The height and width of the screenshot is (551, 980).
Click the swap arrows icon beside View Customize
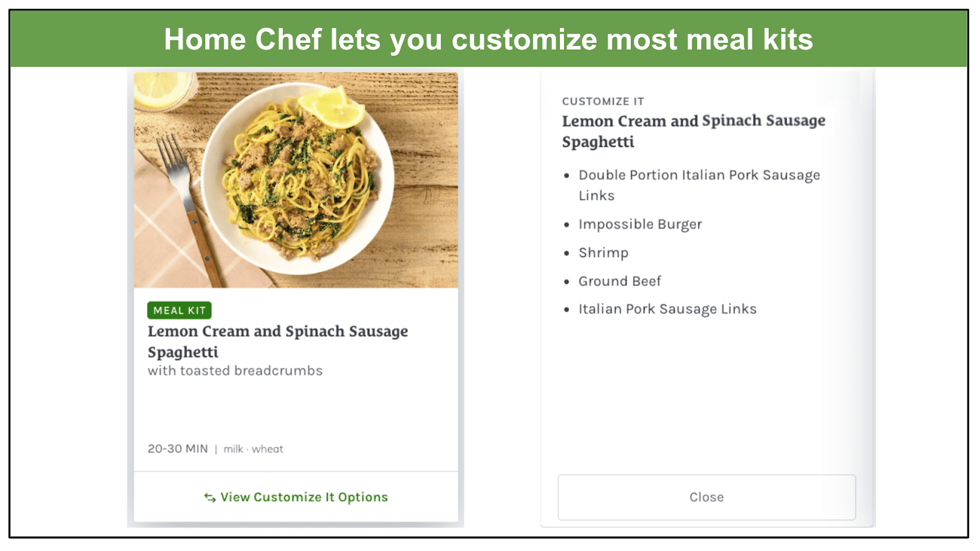(210, 498)
